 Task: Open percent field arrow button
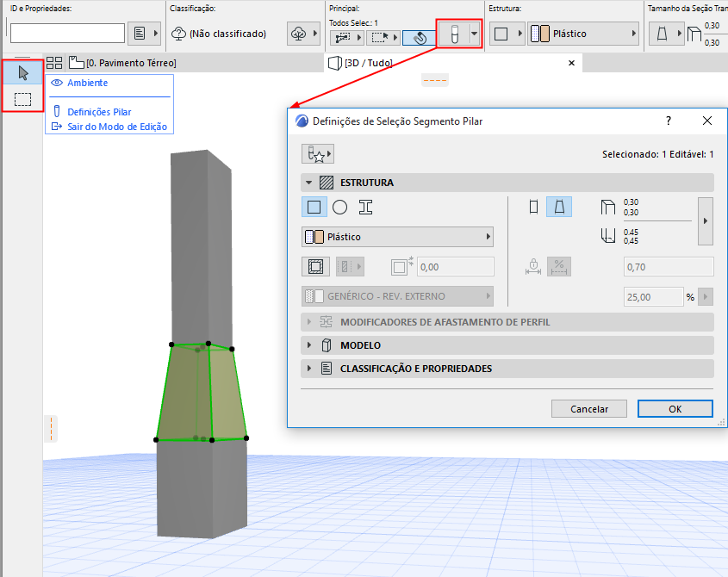pos(706,296)
